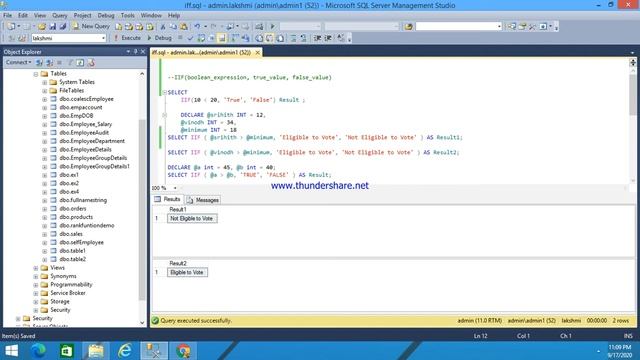
Task: Click the Disconnect icon in Object Explorer
Action: tap(49, 62)
